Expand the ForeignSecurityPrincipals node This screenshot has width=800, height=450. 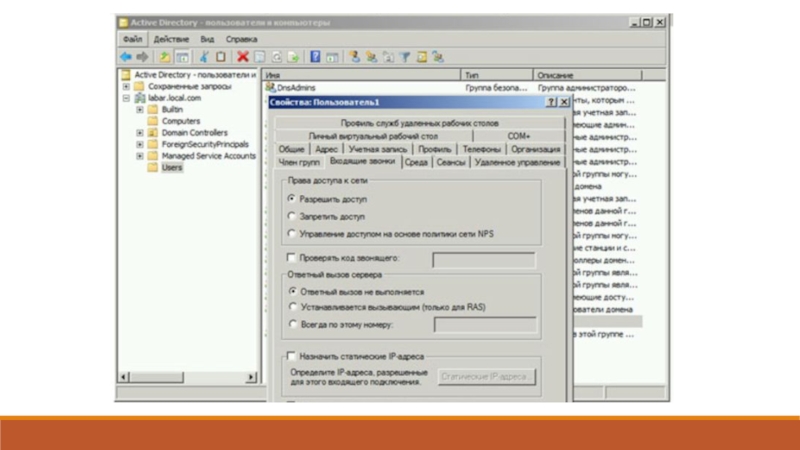(x=140, y=144)
